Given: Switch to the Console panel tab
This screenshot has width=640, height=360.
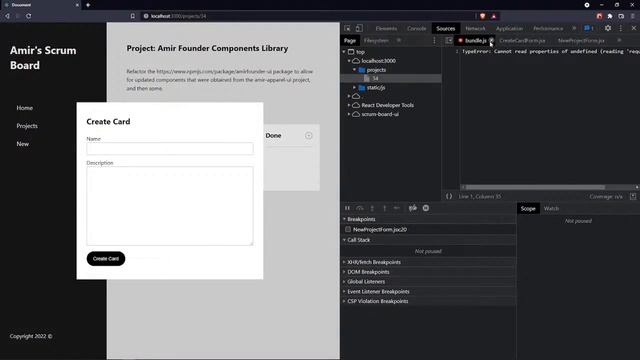Looking at the screenshot, I should click(x=416, y=28).
